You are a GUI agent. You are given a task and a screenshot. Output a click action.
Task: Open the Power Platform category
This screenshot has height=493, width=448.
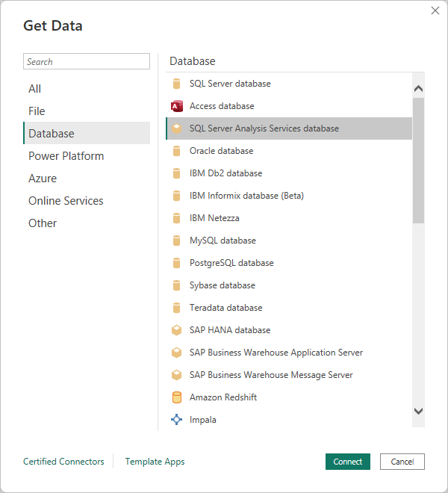pos(87,156)
